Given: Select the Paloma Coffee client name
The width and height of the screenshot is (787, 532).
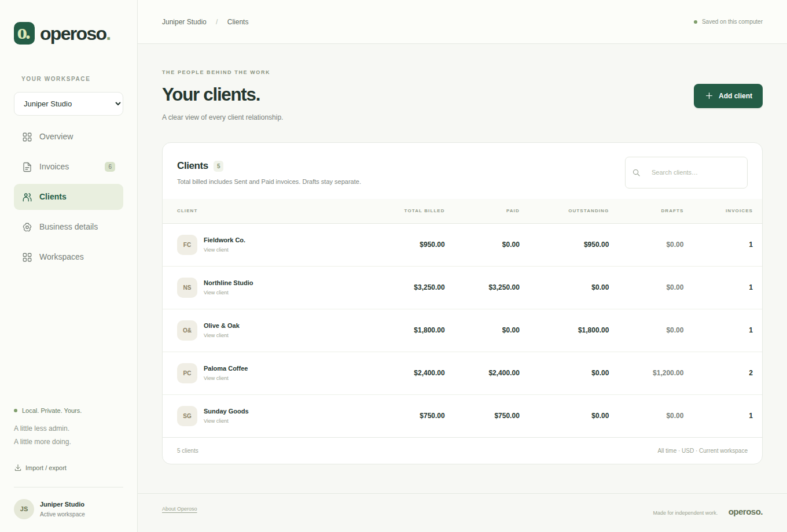Looking at the screenshot, I should click(x=226, y=368).
